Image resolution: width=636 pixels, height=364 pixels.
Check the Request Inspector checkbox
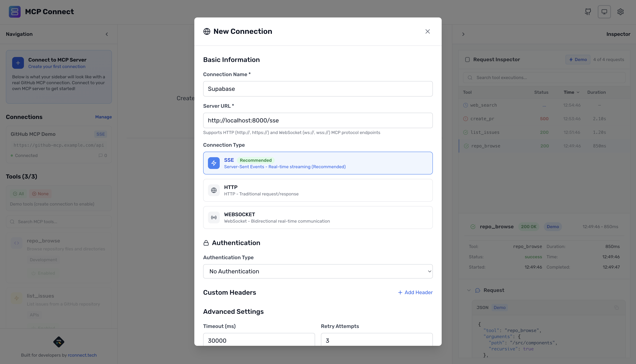pos(467,59)
